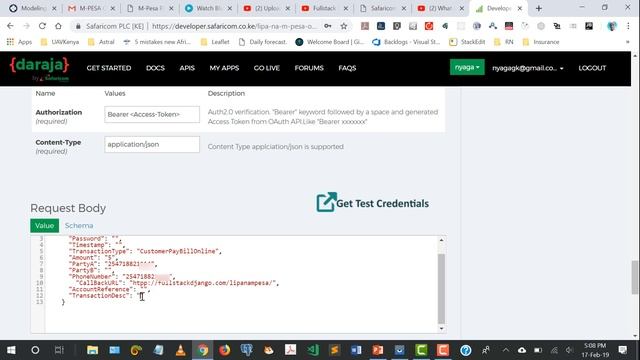
Task: Click the LOGOUT link
Action: [x=592, y=68]
